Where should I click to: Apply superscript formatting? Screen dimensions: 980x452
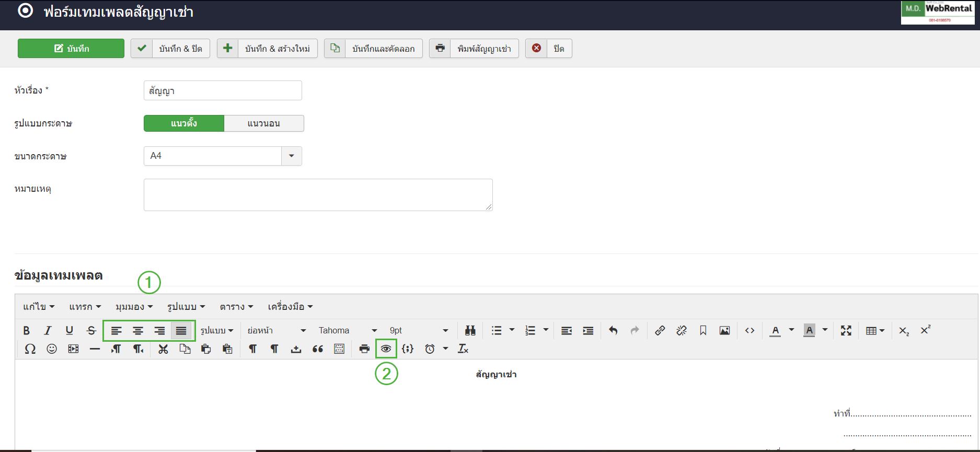tap(925, 330)
